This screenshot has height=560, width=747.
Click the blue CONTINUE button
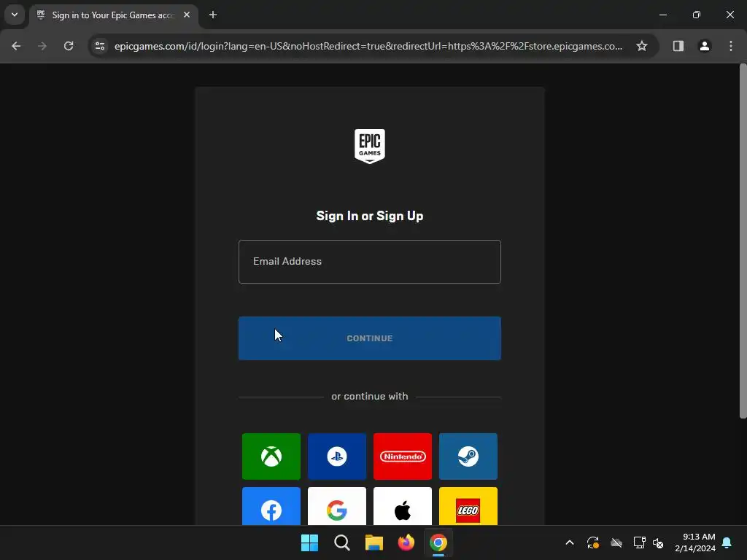pos(370,338)
